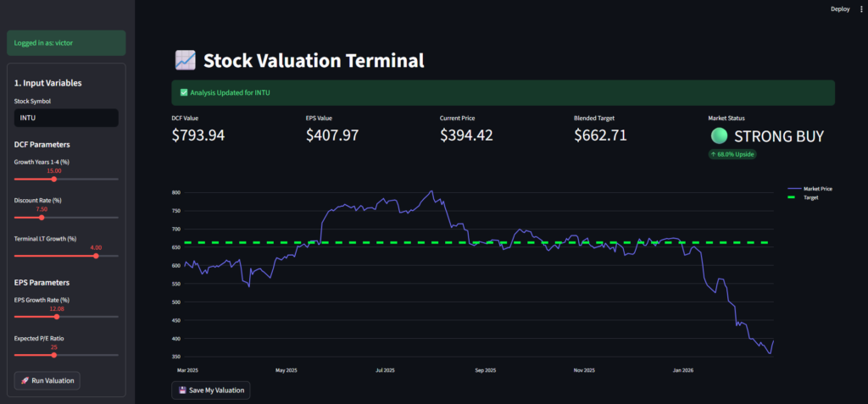Viewport: 868px width, 404px height.
Task: Click the green circle Market Status icon
Action: point(719,136)
